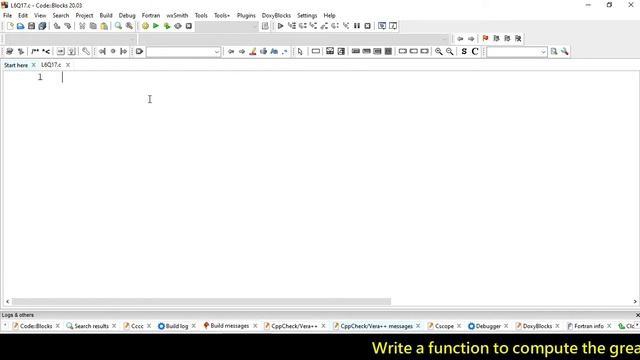Viewport: 640px width, 360px height.
Task: Open the DoxyBlocks menu
Action: click(x=276, y=16)
